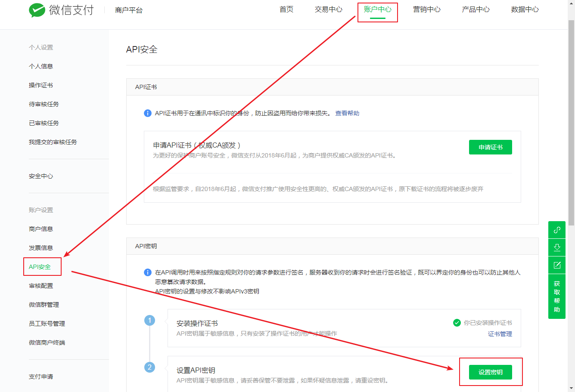Open 我提交的审核任务 in the sidebar
Screen dimensions: 575x392
[53, 142]
